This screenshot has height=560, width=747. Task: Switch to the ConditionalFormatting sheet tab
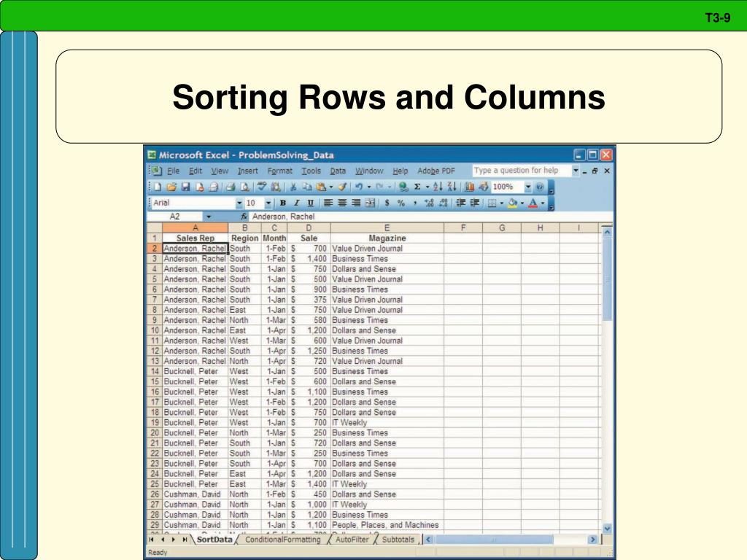(283, 540)
